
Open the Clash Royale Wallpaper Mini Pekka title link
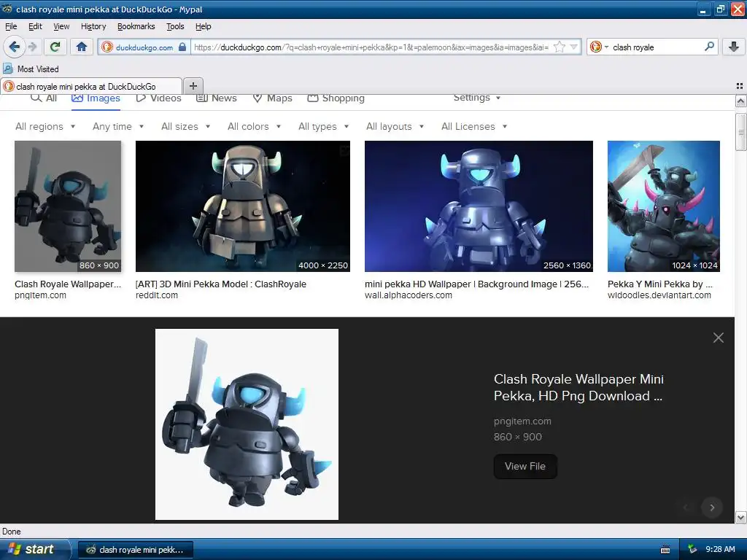[x=578, y=387]
